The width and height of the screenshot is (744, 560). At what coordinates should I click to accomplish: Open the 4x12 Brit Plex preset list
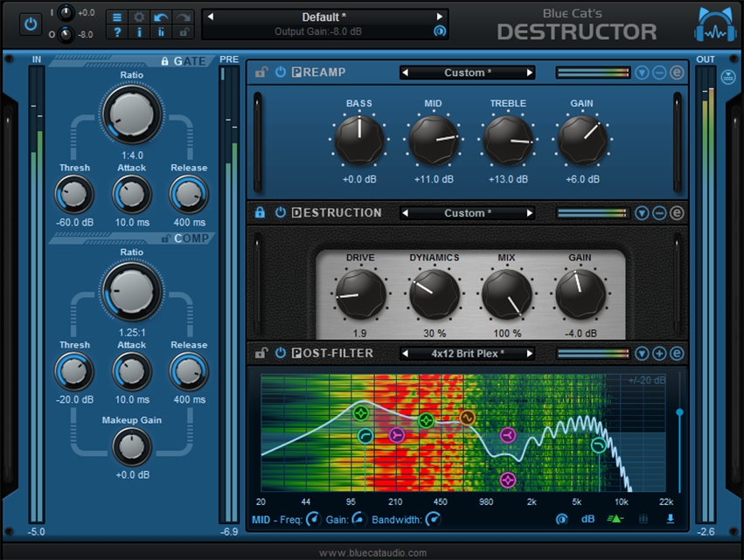coord(467,354)
